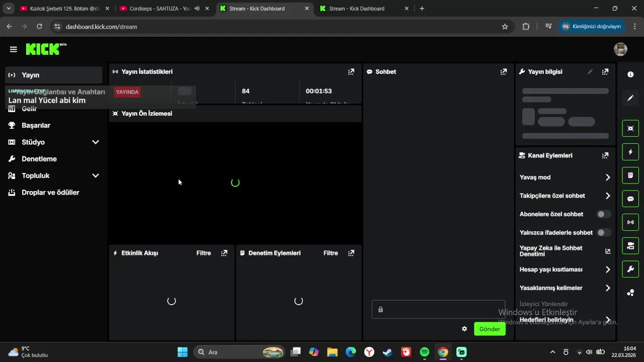Open Yapay Zeka ile Sohbet Denetimi external link icon
Viewport: 644px width, 362px height.
608,251
